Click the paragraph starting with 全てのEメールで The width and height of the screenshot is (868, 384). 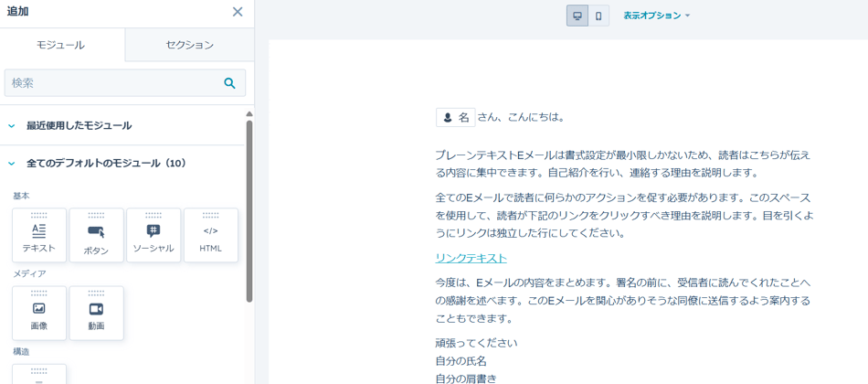[x=624, y=216]
